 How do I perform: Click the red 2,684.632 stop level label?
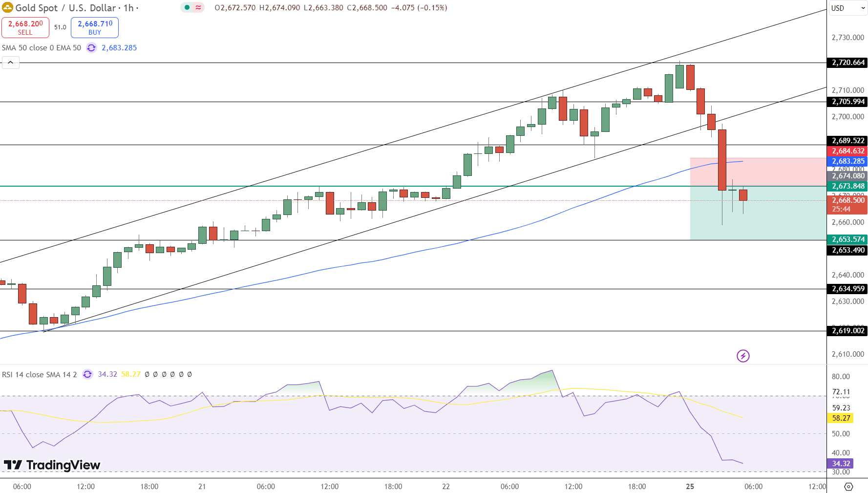pyautogui.click(x=847, y=151)
